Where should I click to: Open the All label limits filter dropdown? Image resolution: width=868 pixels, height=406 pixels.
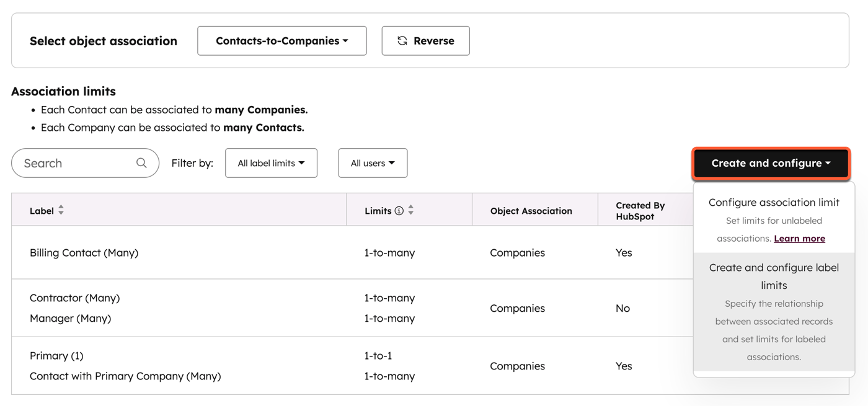click(271, 162)
